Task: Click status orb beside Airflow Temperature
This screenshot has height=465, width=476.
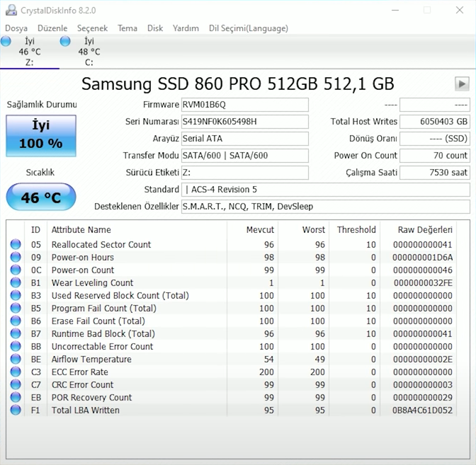Action: point(16,360)
